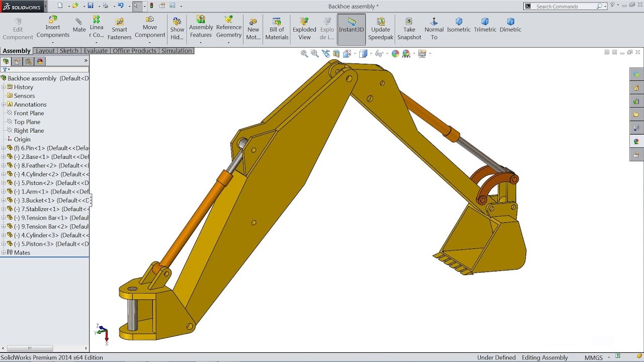Click the Edit Appearance ball icon
The height and width of the screenshot is (362, 644).
(395, 53)
